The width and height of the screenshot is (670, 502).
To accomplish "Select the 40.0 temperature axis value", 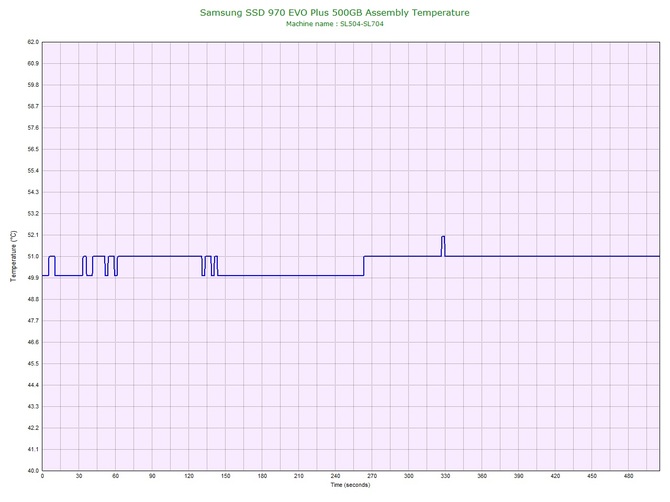I will click(x=33, y=471).
